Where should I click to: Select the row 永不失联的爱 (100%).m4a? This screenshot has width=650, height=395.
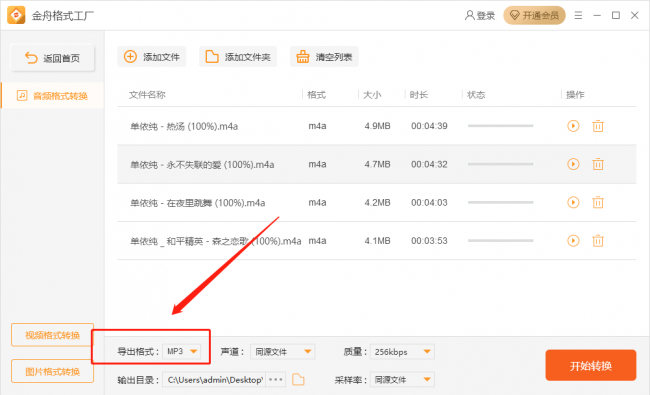click(376, 164)
